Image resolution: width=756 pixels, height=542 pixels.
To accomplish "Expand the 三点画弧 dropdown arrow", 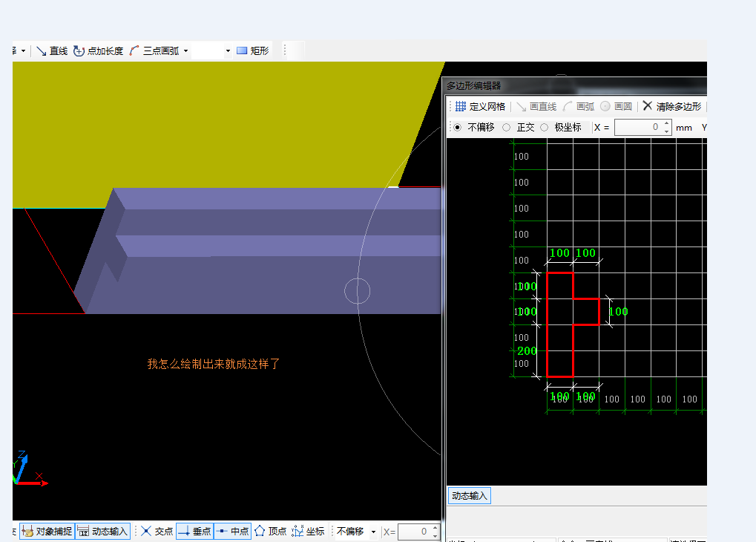I will pos(186,50).
